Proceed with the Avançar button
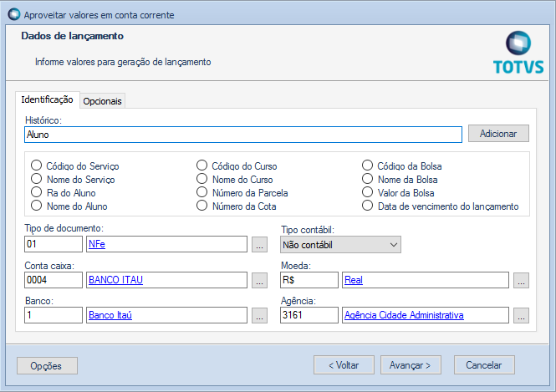Image resolution: width=556 pixels, height=392 pixels. pyautogui.click(x=411, y=365)
